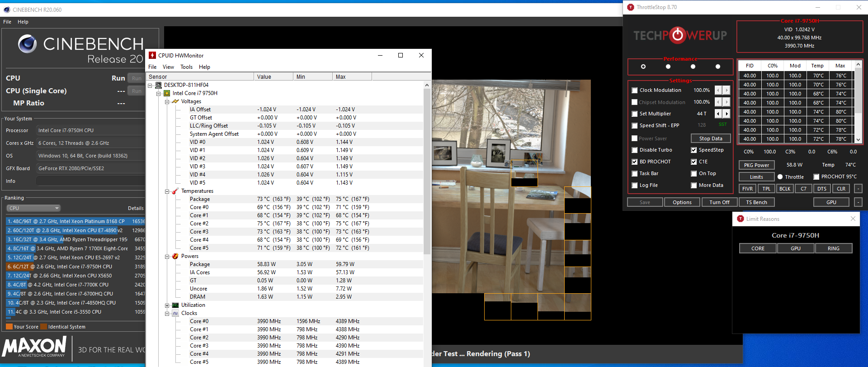Open HWMonitor Help menu

[204, 67]
